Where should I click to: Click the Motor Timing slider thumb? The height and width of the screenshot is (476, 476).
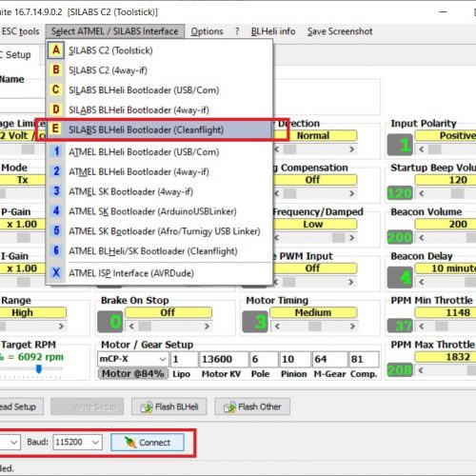click(315, 327)
